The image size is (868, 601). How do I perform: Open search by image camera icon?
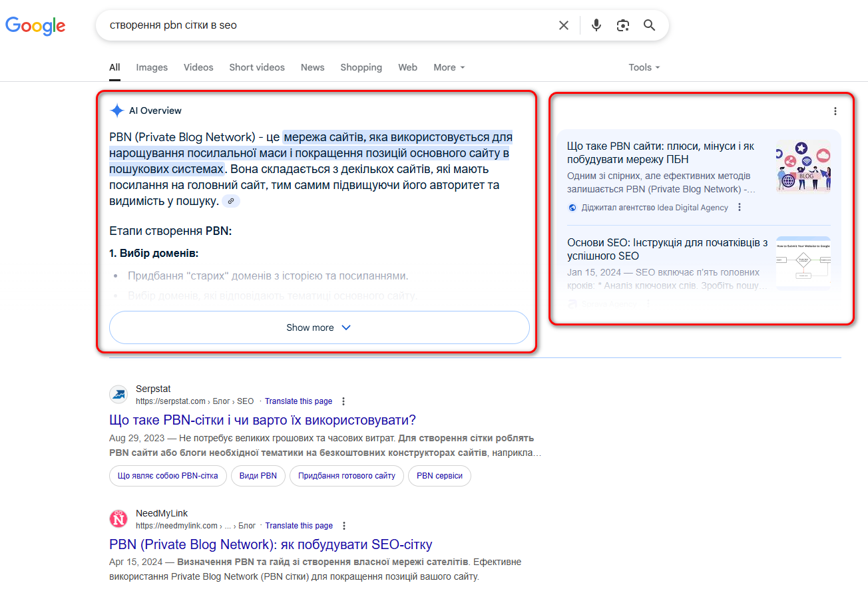[x=623, y=25]
